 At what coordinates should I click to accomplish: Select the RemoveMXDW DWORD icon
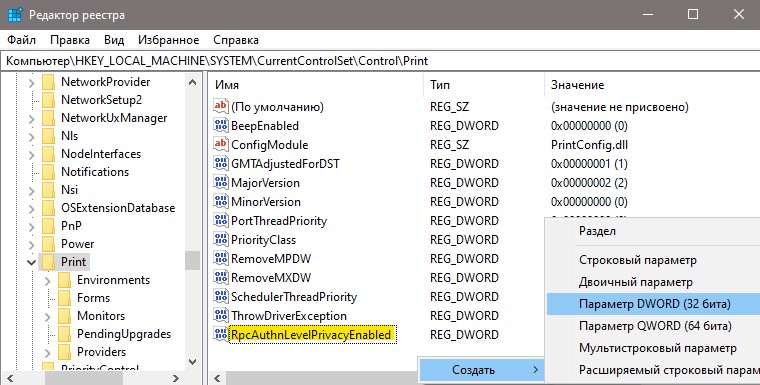coord(221,278)
